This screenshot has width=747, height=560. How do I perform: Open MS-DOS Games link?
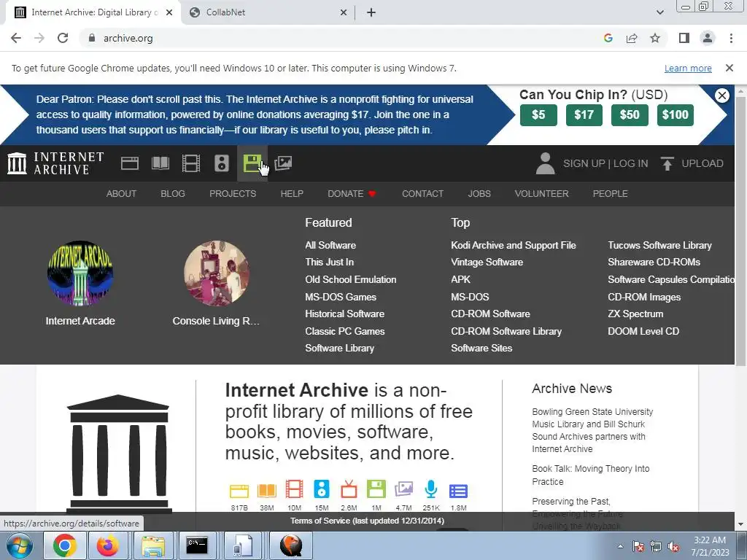tap(341, 297)
